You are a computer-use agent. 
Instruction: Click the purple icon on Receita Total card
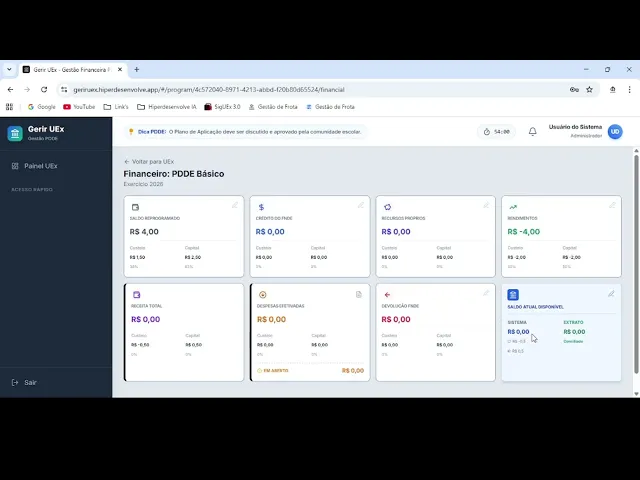click(137, 294)
